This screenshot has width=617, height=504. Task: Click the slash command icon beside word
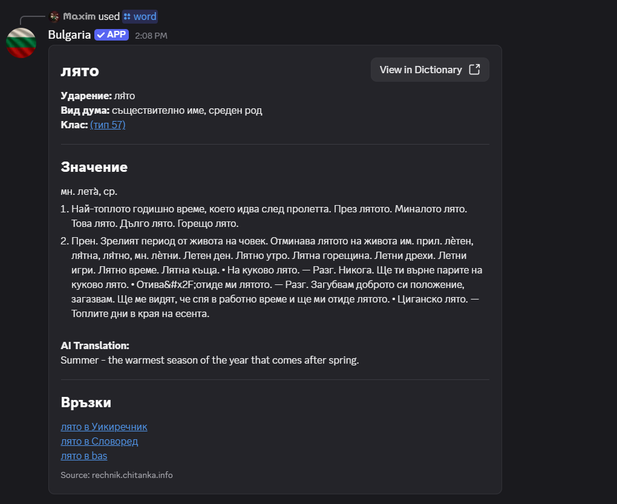pos(127,17)
